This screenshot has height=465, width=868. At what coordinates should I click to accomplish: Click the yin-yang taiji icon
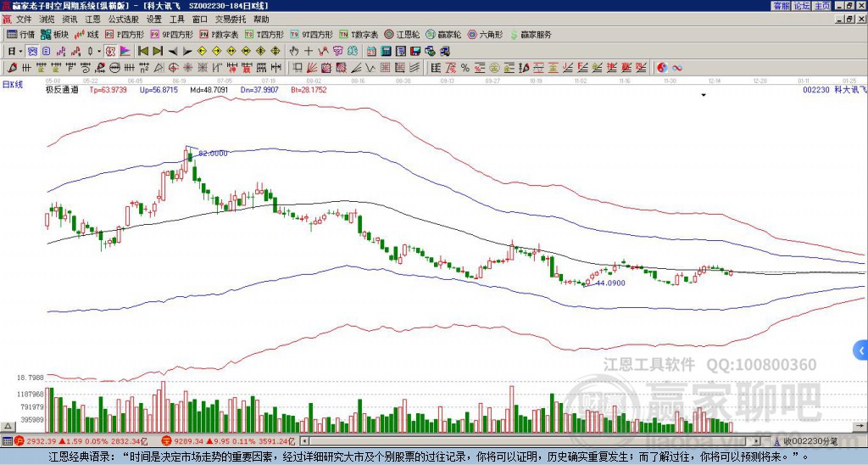pos(662,68)
